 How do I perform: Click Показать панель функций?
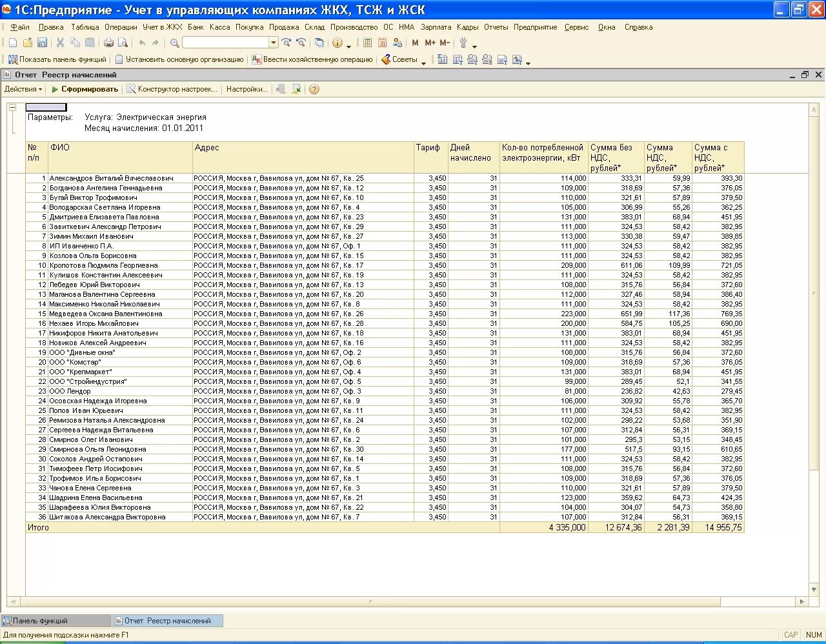[x=57, y=59]
